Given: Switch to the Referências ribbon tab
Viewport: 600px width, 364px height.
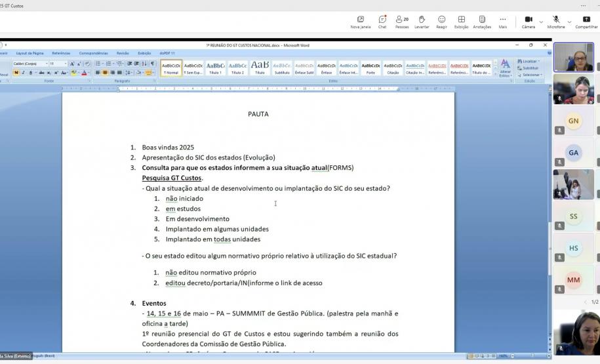Looking at the screenshot, I should (x=61, y=53).
